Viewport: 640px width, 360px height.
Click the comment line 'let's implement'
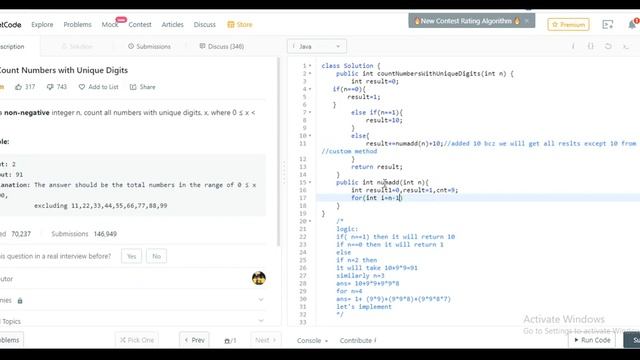(x=364, y=307)
